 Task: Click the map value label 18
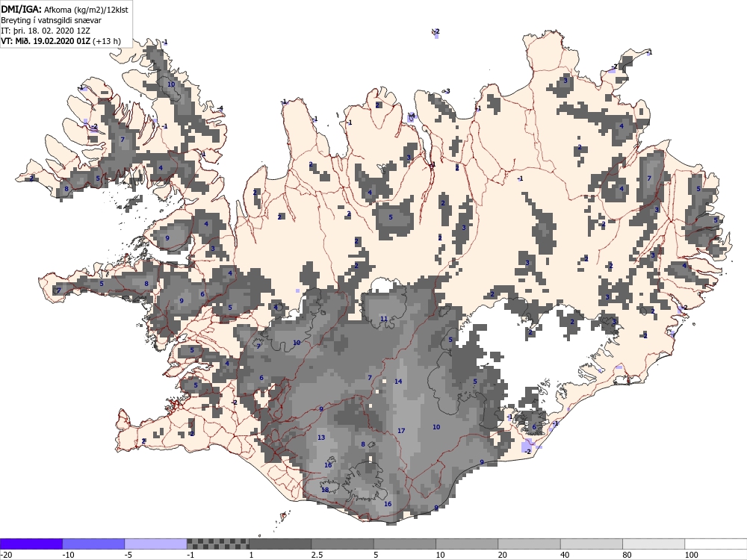325,490
